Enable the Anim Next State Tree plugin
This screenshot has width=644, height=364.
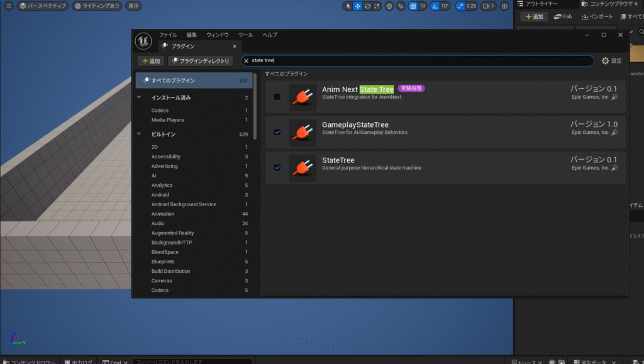coord(277,97)
